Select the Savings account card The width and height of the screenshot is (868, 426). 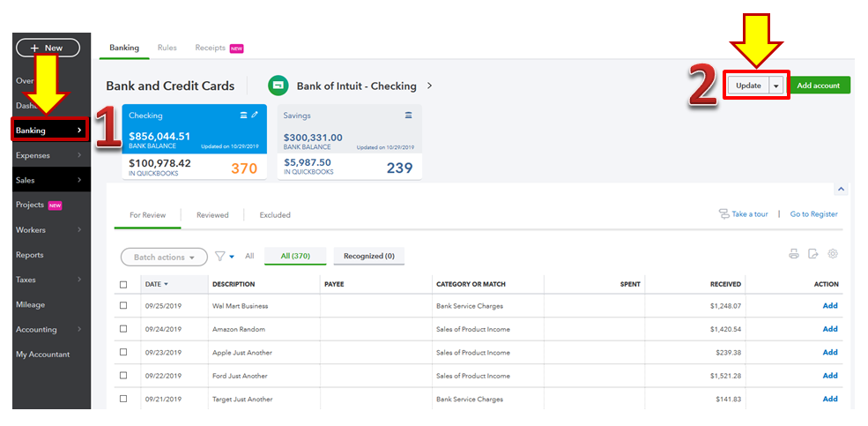point(349,142)
